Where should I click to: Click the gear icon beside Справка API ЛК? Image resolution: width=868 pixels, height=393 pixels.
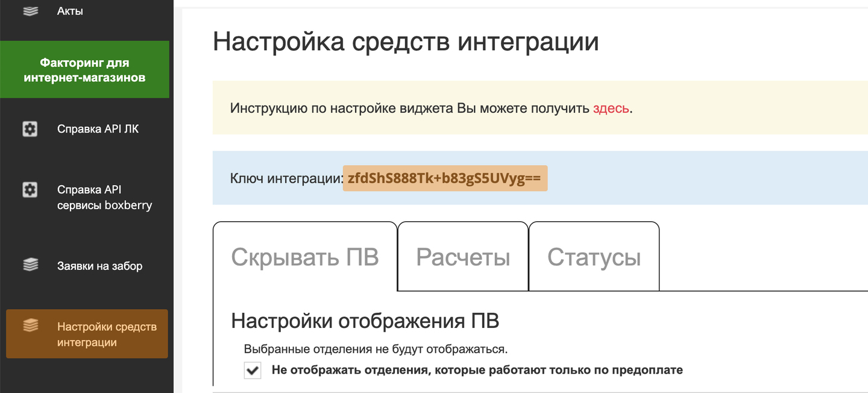pos(30,128)
